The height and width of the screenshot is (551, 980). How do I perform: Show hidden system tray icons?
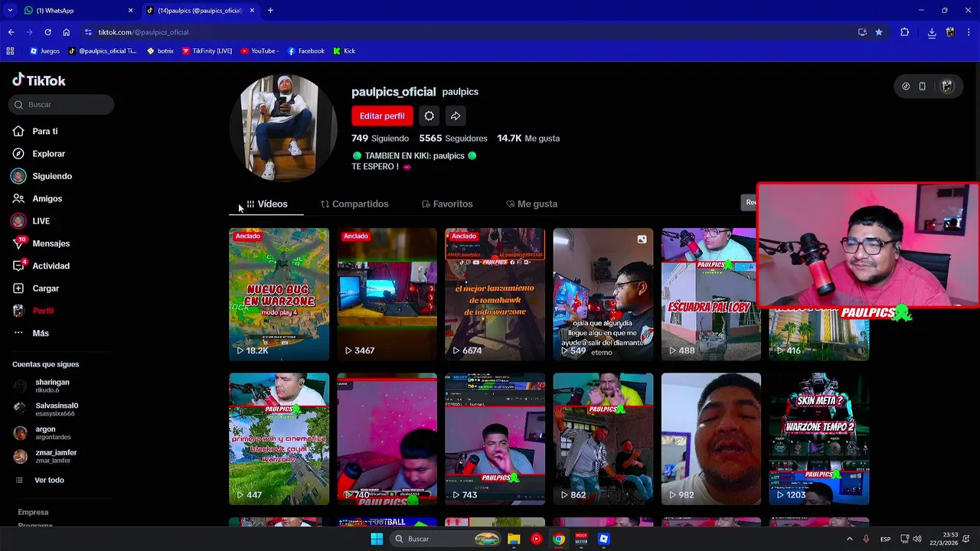pyautogui.click(x=849, y=539)
